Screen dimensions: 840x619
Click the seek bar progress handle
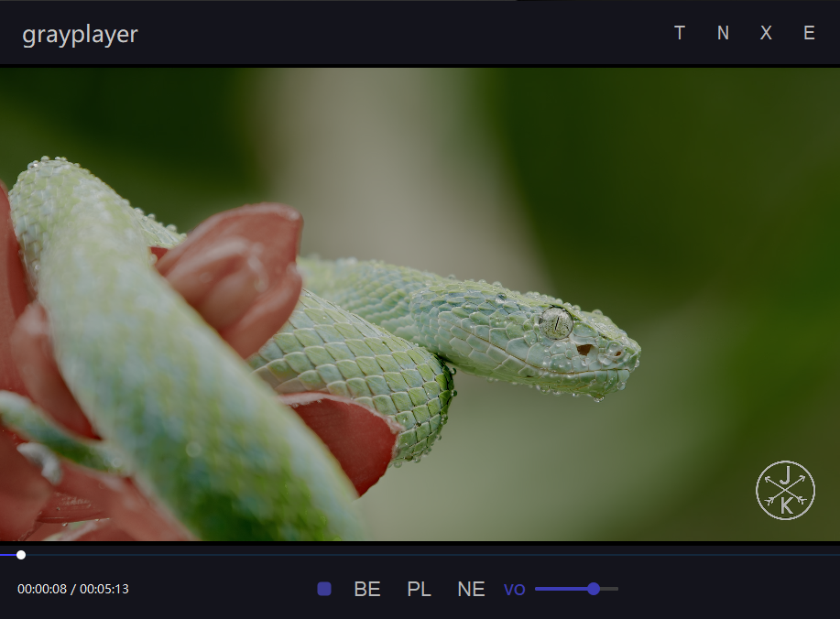pyautogui.click(x=20, y=554)
